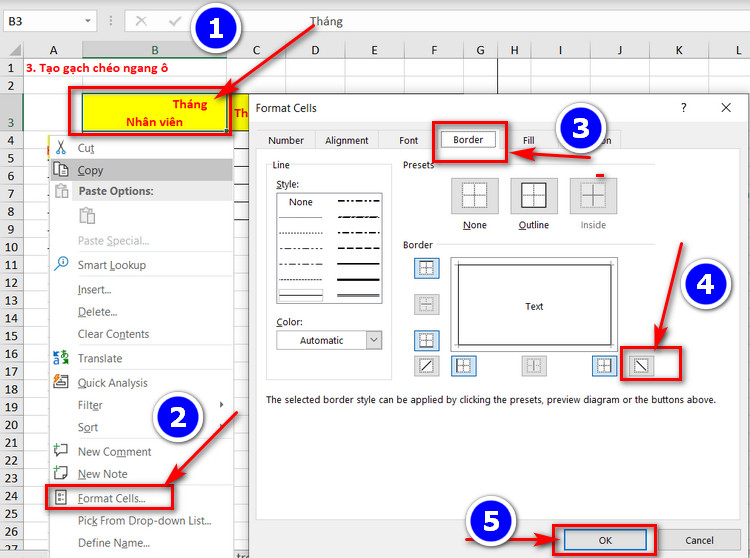Choose Format Cells... from context menu
The width and height of the screenshot is (750, 558).
(111, 498)
